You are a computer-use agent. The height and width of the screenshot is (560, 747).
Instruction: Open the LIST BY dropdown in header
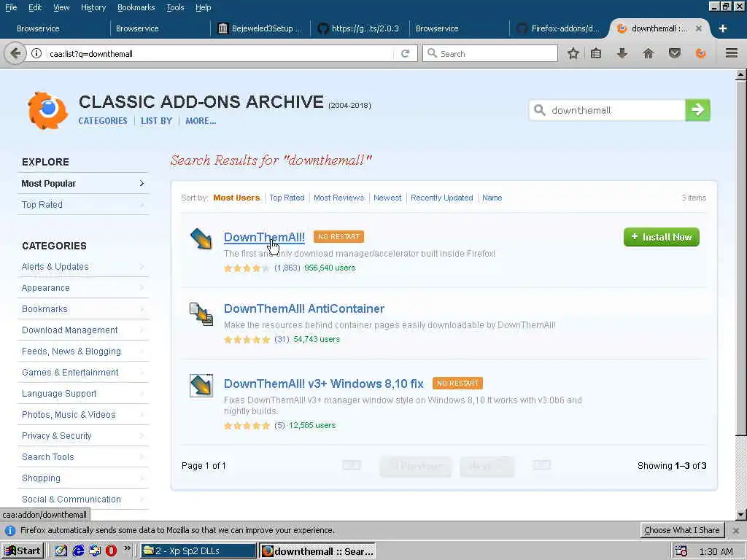[x=156, y=121]
